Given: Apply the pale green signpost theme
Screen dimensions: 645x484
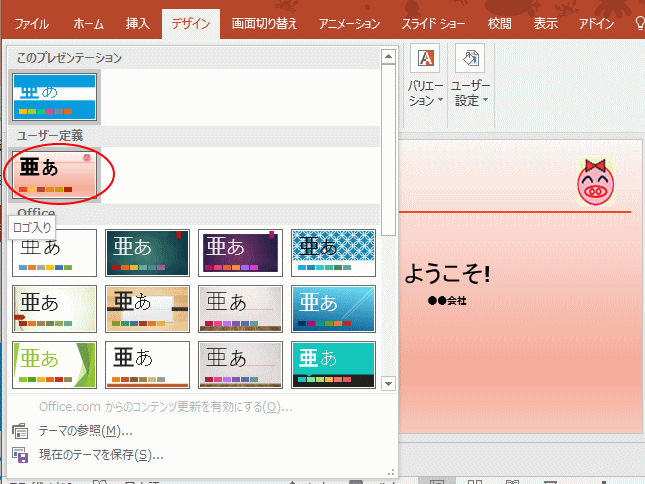Looking at the screenshot, I should click(x=54, y=308).
